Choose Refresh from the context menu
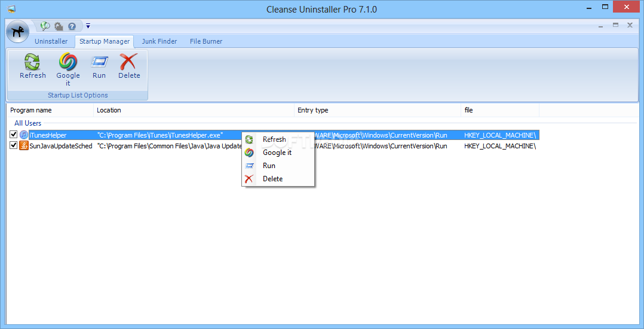The image size is (644, 329). pos(278,139)
